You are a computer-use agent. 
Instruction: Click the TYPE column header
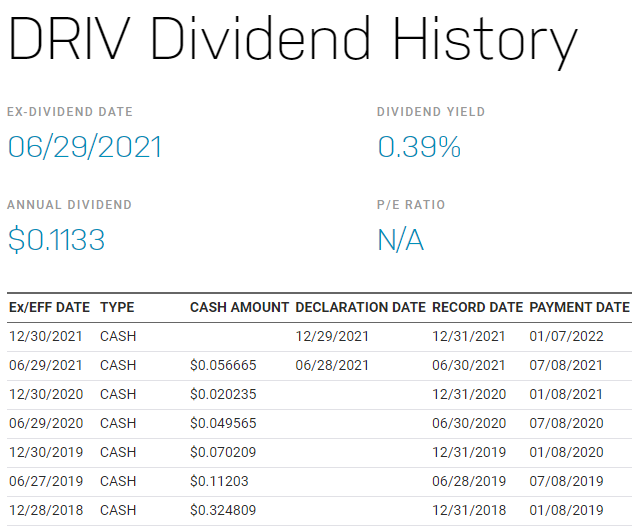coord(117,307)
